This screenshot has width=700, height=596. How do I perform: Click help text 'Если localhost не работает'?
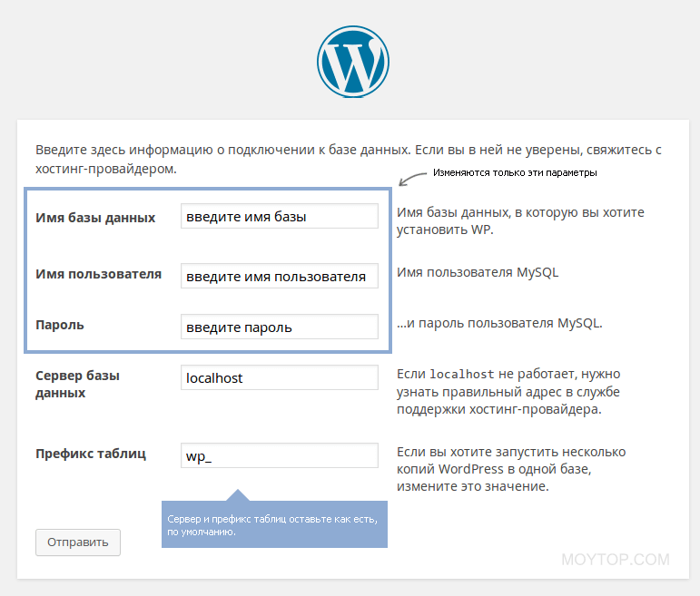click(x=508, y=391)
